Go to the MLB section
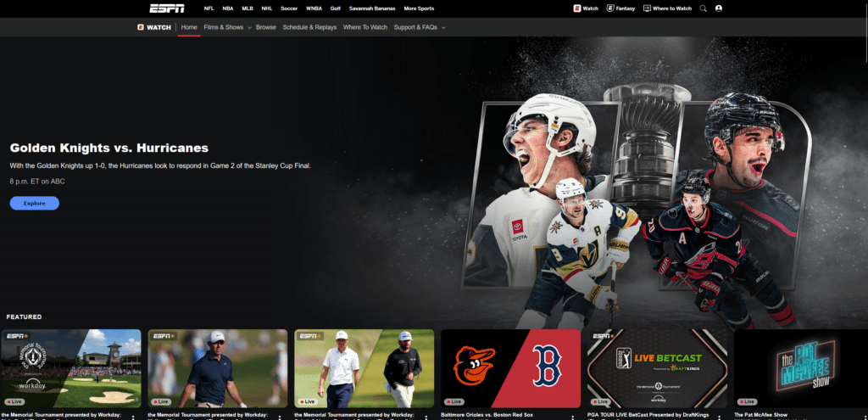 [248, 8]
